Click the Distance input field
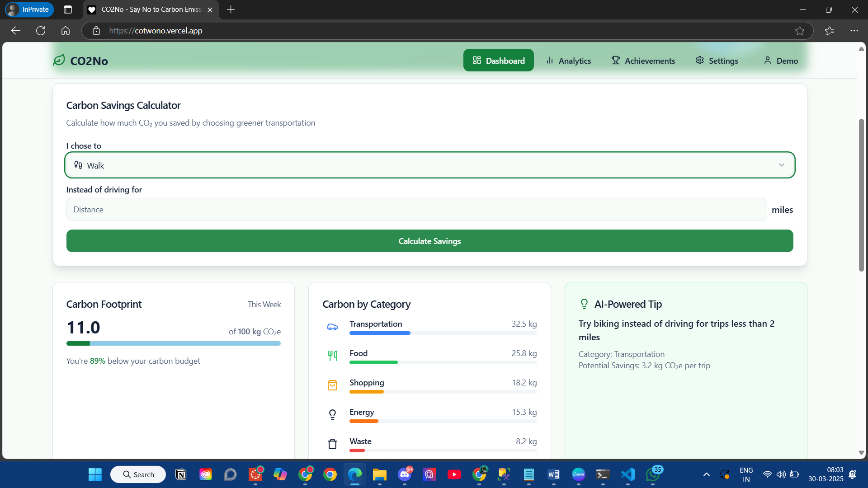 (x=416, y=210)
